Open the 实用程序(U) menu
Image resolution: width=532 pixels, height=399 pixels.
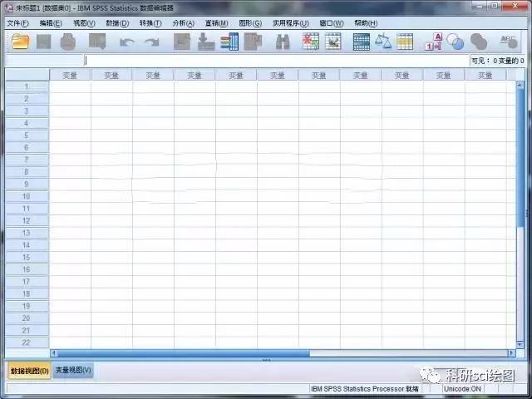click(290, 23)
